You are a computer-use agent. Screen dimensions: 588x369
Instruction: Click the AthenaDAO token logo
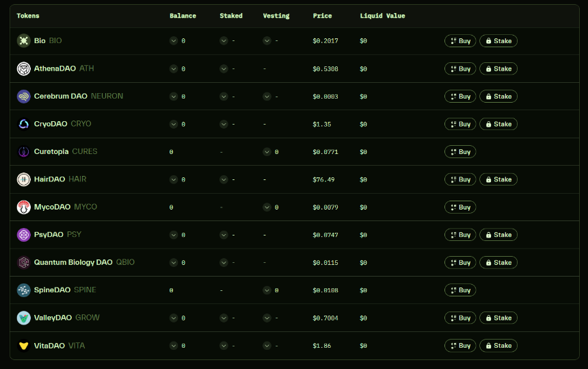click(23, 68)
